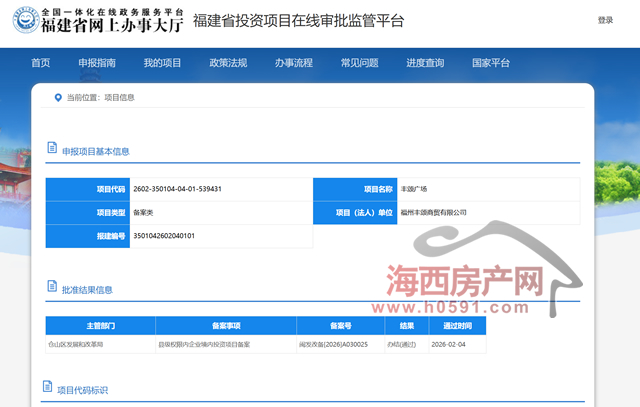Select the 闽发改备[2026]A030025 record number cell
The height and width of the screenshot is (407, 640).
(340, 343)
